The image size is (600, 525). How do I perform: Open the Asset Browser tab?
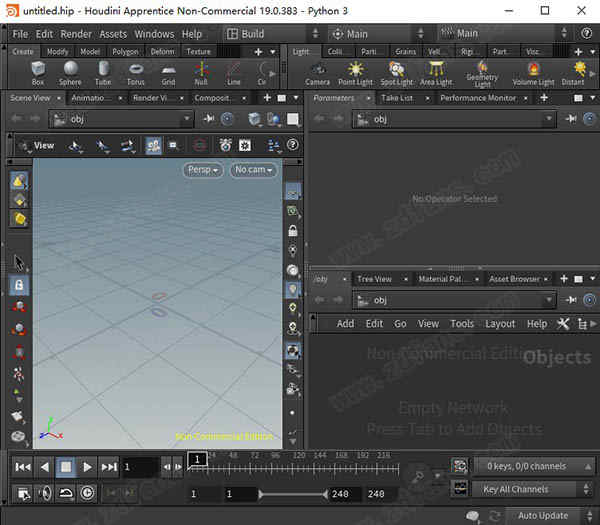coord(514,279)
